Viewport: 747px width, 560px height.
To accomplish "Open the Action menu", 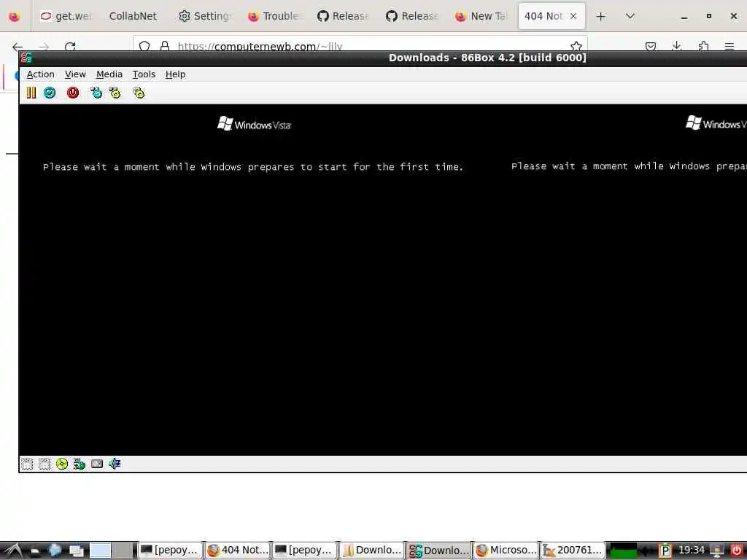I will click(x=41, y=74).
